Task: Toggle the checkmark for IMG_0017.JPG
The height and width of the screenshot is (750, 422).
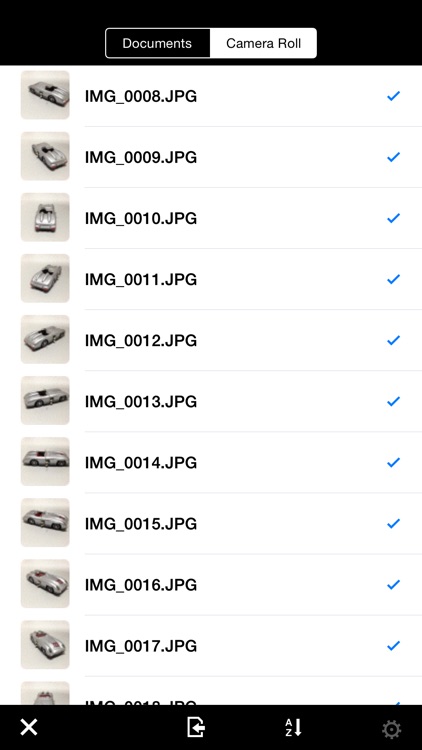Action: [x=393, y=646]
